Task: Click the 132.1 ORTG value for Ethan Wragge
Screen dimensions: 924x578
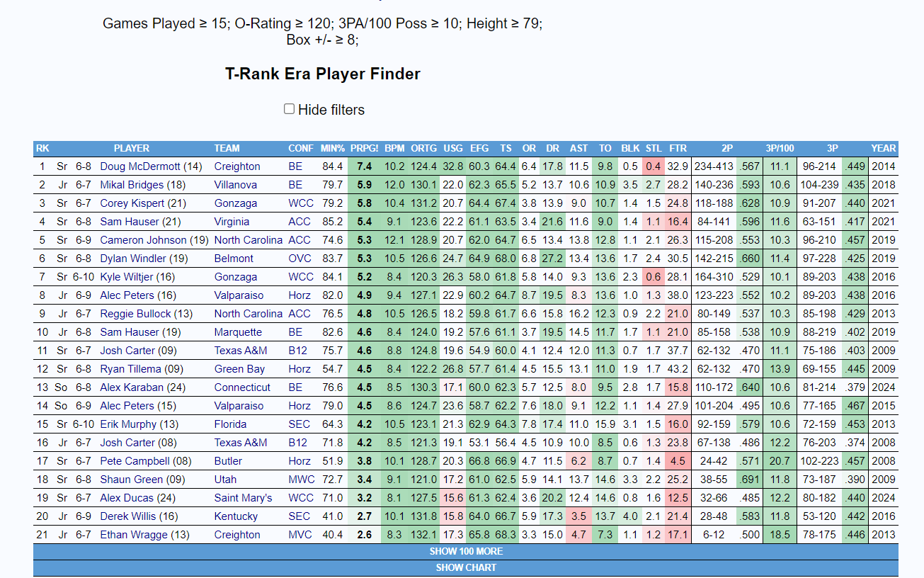Action: coord(424,535)
